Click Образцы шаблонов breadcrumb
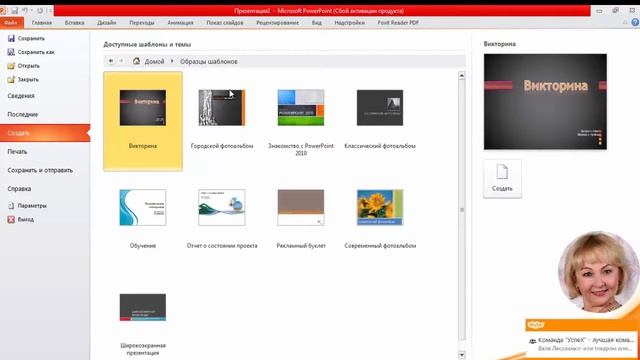This screenshot has width=640, height=360. click(x=209, y=62)
